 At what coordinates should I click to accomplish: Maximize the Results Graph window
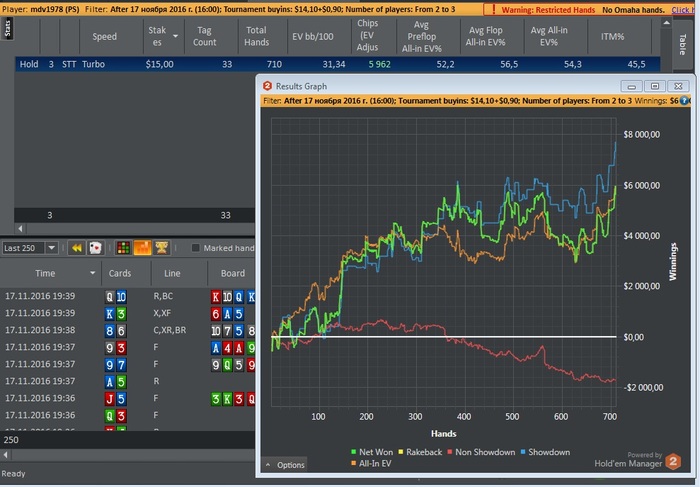655,86
